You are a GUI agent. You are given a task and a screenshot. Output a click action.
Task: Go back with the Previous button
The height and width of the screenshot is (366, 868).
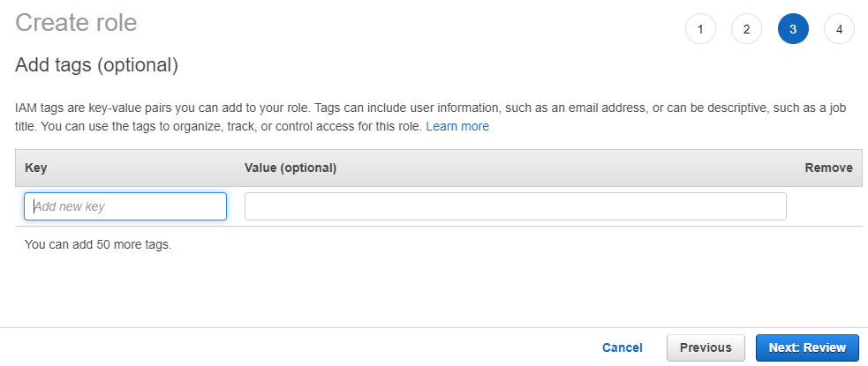click(x=706, y=347)
